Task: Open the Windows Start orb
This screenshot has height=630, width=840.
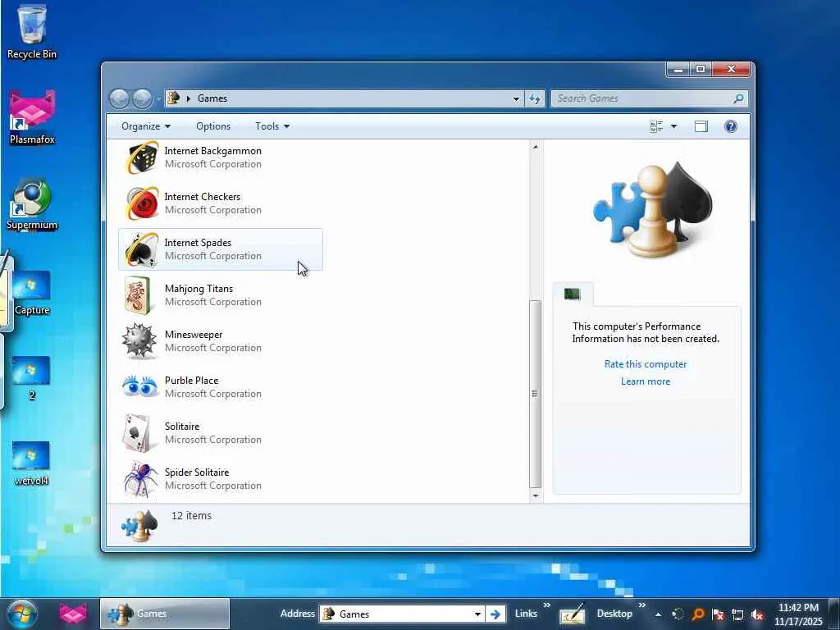Action: pyautogui.click(x=22, y=614)
